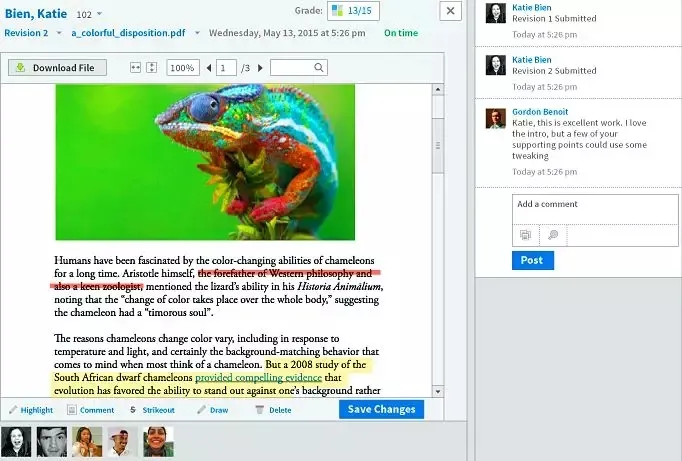Pick the Draw tool
Viewport: 682px width, 461px height.
[x=213, y=410]
